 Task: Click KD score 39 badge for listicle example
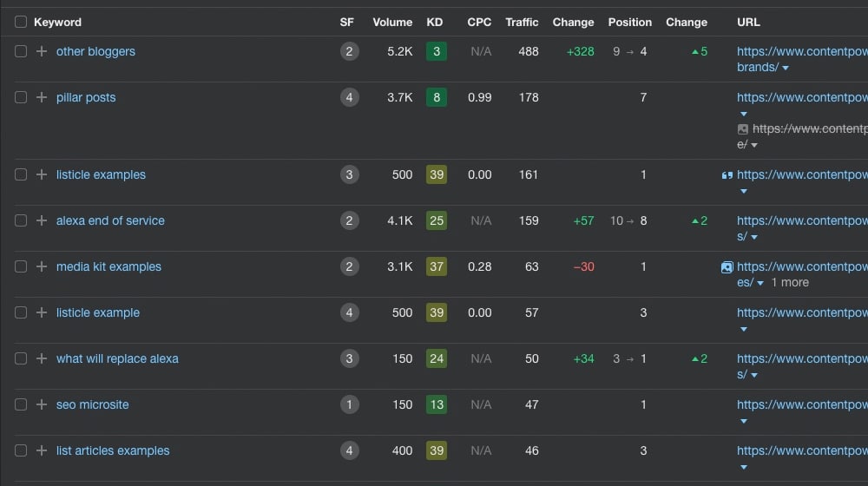click(437, 312)
